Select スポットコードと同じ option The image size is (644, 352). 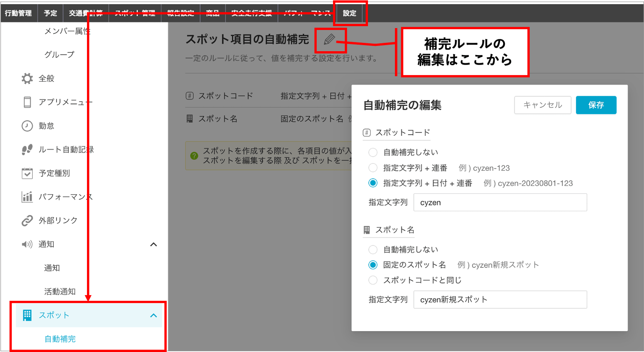[x=373, y=280]
